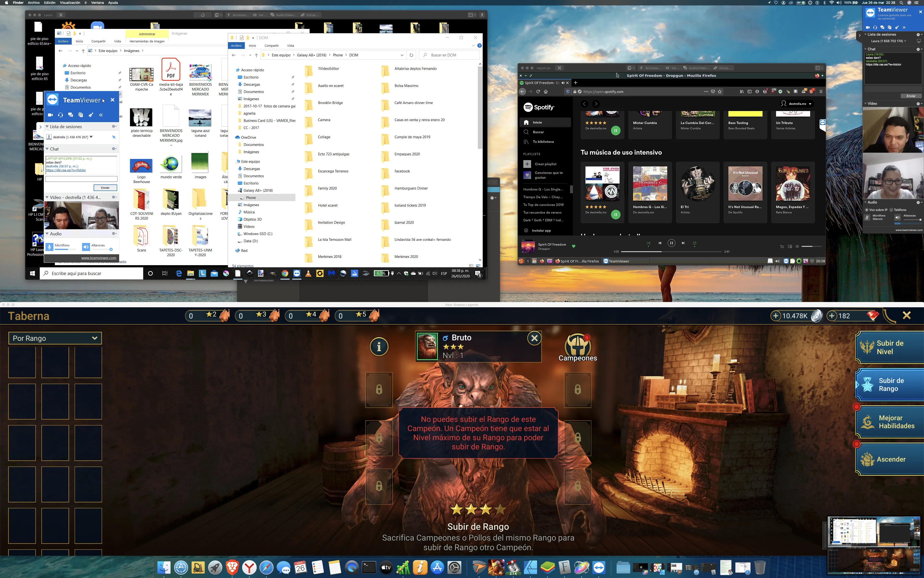Add silver with the plus next to 10.478K
This screenshot has height=578, width=924.
pyautogui.click(x=776, y=316)
